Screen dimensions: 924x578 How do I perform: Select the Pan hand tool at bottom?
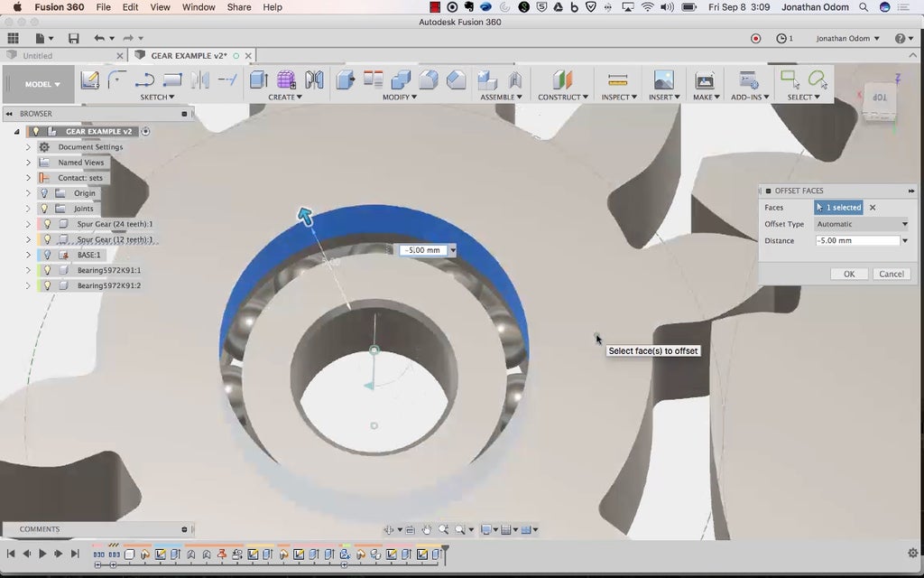(427, 530)
